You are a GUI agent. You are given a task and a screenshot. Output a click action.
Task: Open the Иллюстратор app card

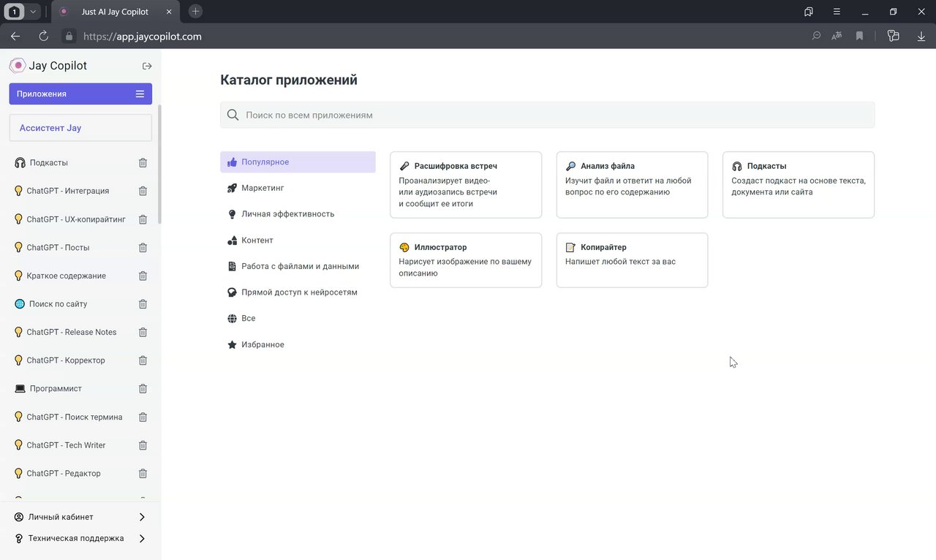[x=466, y=260]
